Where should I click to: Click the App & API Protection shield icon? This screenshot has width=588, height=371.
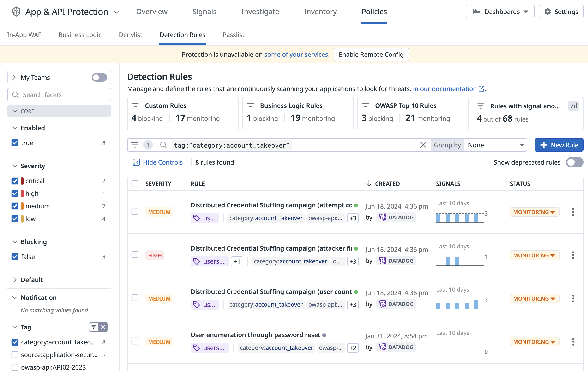pyautogui.click(x=16, y=12)
